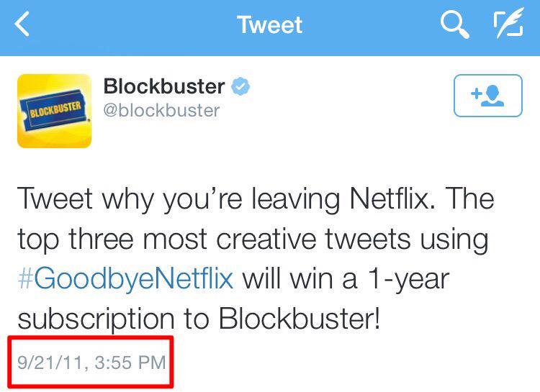Open search with the magnifying glass icon
The width and height of the screenshot is (540, 392).
click(454, 24)
